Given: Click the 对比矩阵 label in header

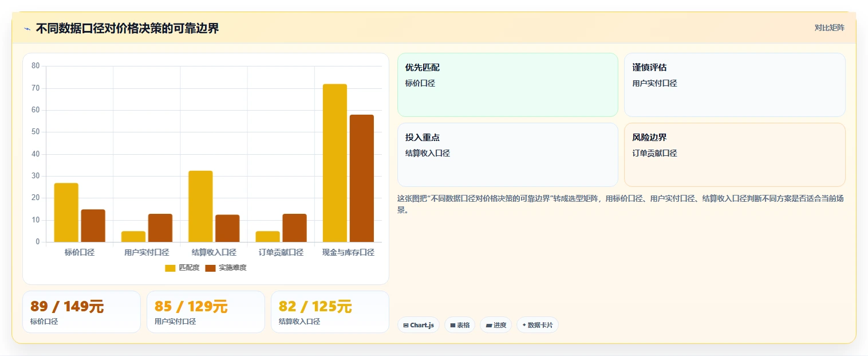Looking at the screenshot, I should 829,28.
